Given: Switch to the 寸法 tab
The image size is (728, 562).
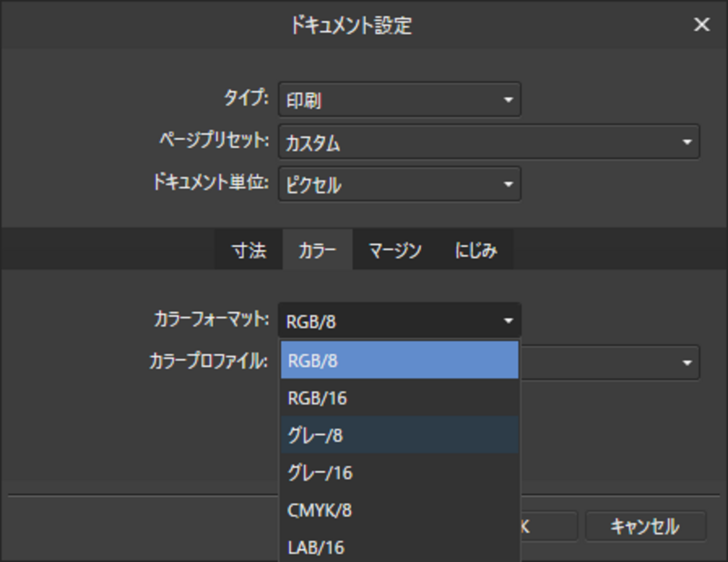Looking at the screenshot, I should (249, 250).
